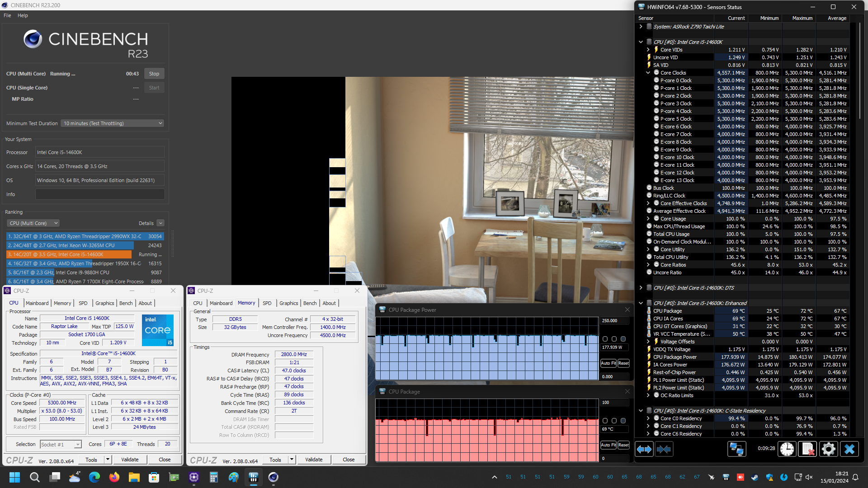The width and height of the screenshot is (868, 488).
Task: Click HWiNFO shrink columns arrows icon
Action: click(x=664, y=449)
